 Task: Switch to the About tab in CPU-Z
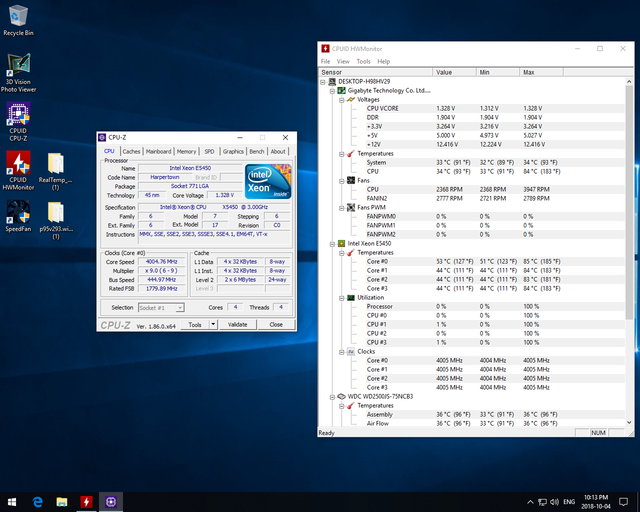pyautogui.click(x=278, y=151)
